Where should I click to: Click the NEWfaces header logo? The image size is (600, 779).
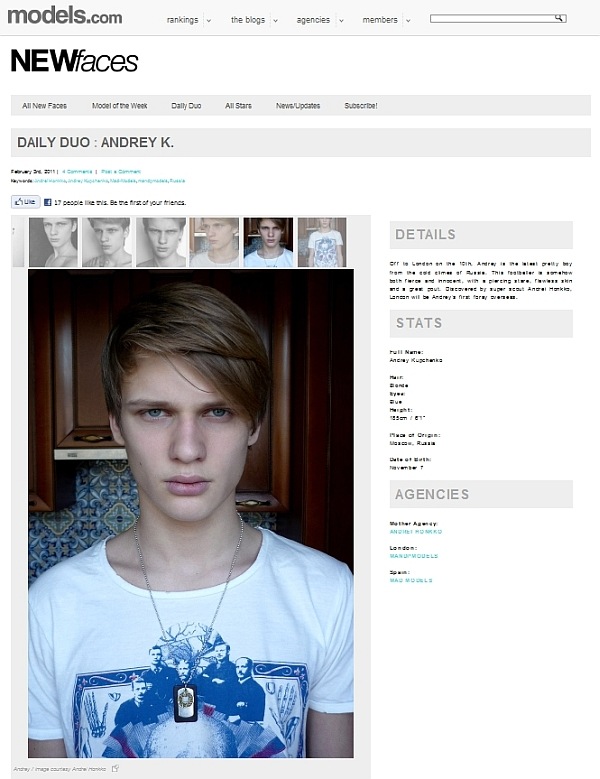[74, 61]
